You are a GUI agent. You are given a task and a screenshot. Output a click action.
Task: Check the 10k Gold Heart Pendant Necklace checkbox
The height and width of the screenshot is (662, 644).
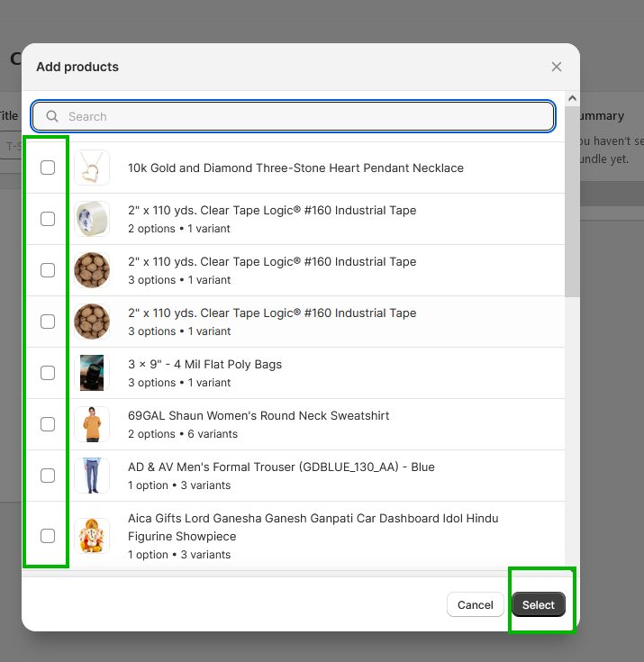click(x=48, y=168)
